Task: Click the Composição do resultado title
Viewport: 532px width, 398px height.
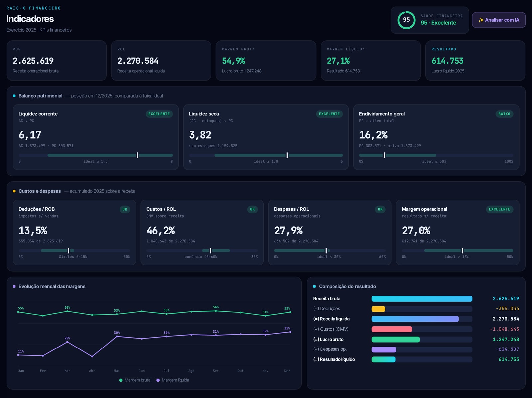Action: pyautogui.click(x=347, y=286)
